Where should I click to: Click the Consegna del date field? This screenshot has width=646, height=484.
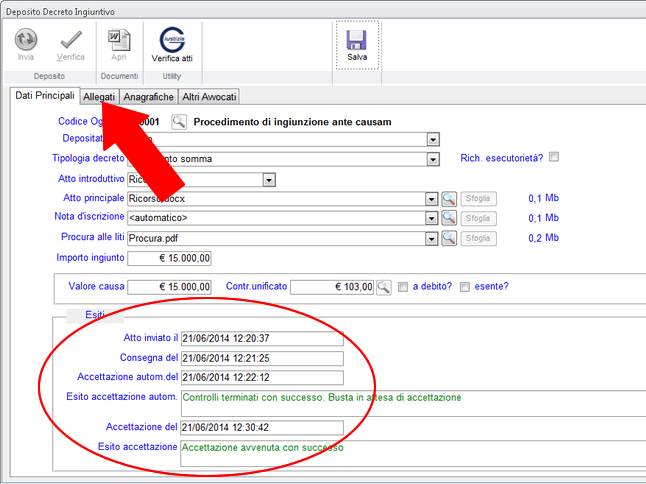point(262,358)
